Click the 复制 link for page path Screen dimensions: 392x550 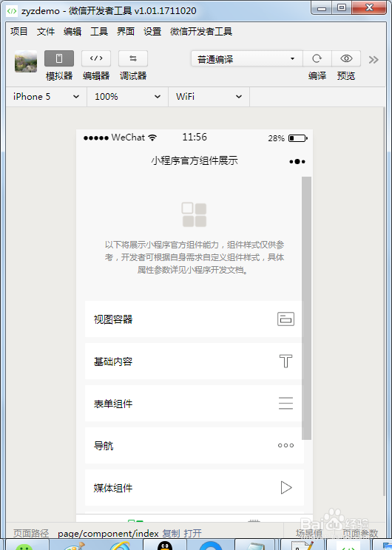pyautogui.click(x=172, y=534)
